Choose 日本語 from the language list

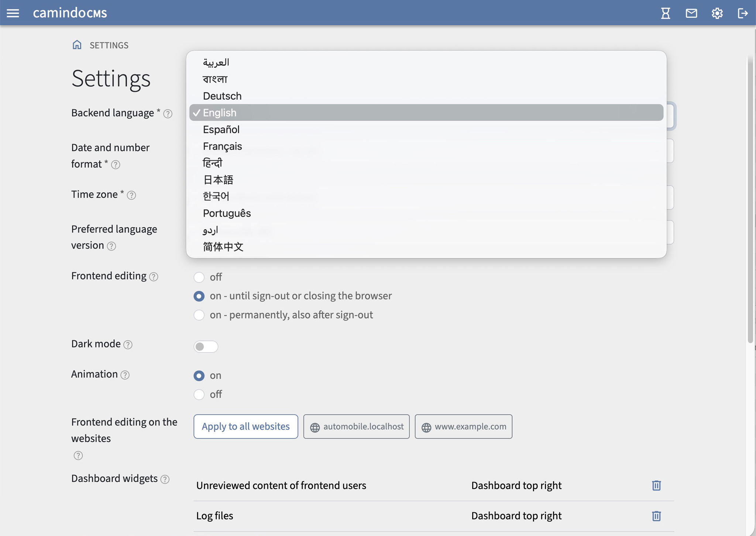[x=426, y=180]
